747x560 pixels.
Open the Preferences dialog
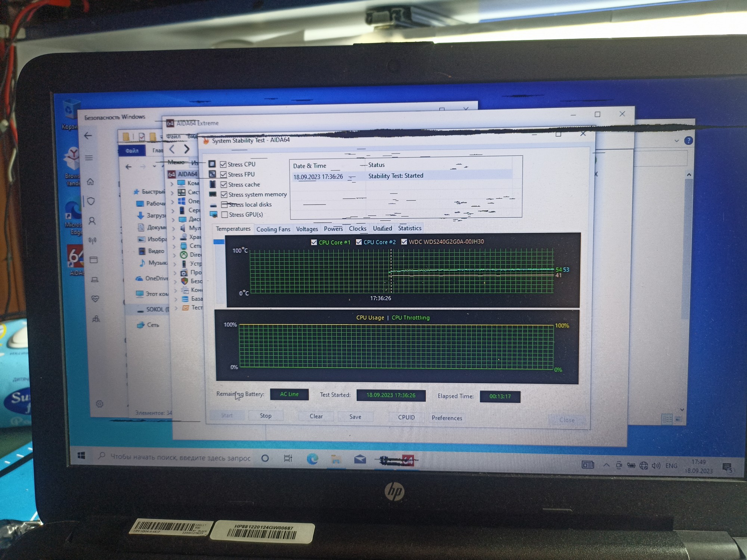(447, 418)
